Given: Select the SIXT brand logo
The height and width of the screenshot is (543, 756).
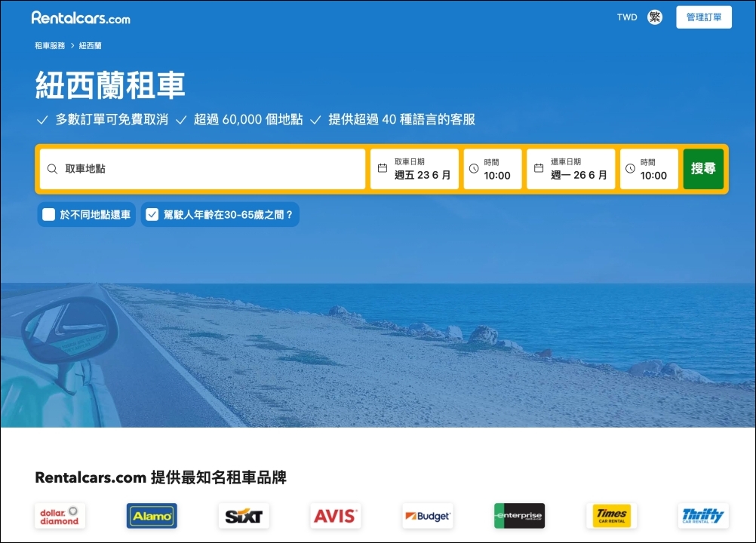Looking at the screenshot, I should coord(244,516).
